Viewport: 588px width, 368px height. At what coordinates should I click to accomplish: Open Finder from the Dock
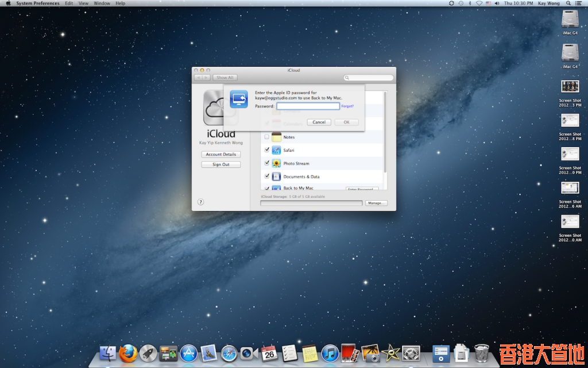tap(108, 354)
